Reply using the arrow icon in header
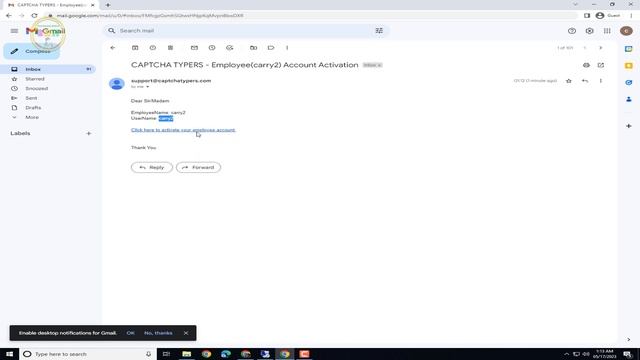The image size is (640, 360). (x=585, y=81)
